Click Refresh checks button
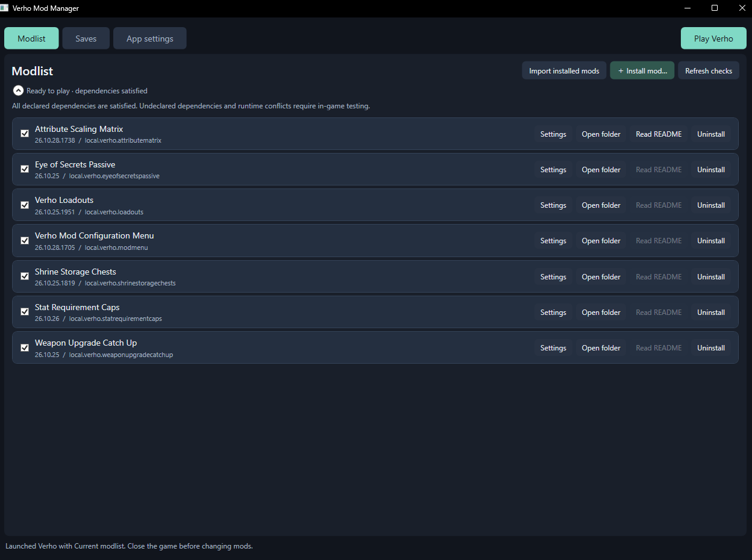The height and width of the screenshot is (560, 752). pos(709,71)
